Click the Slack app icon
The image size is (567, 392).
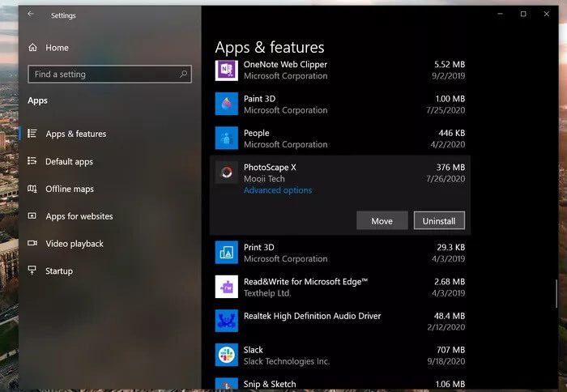coord(227,355)
